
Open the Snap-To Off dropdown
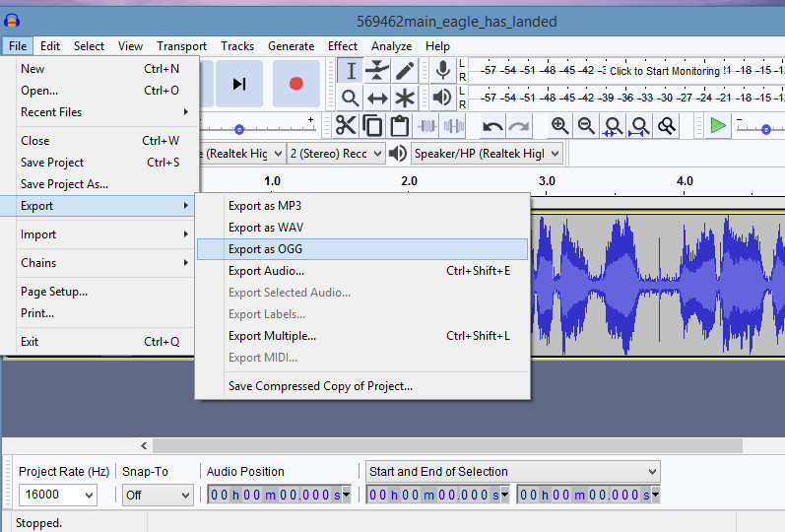158,495
